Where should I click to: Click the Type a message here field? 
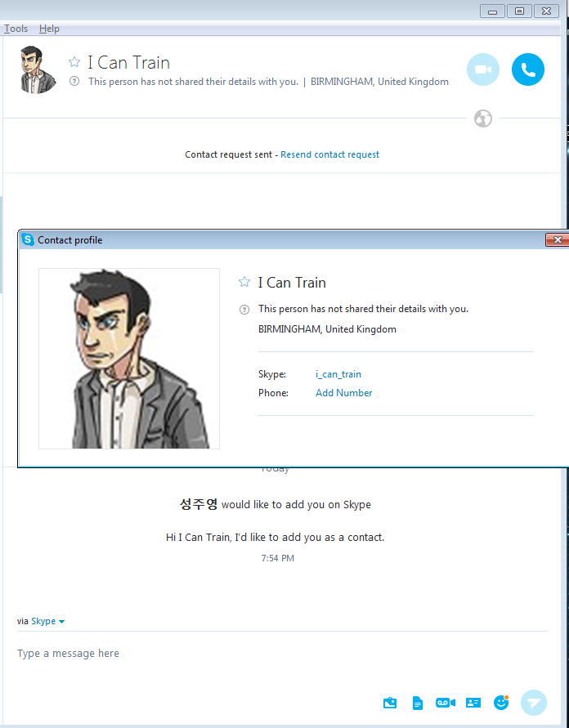(281, 654)
